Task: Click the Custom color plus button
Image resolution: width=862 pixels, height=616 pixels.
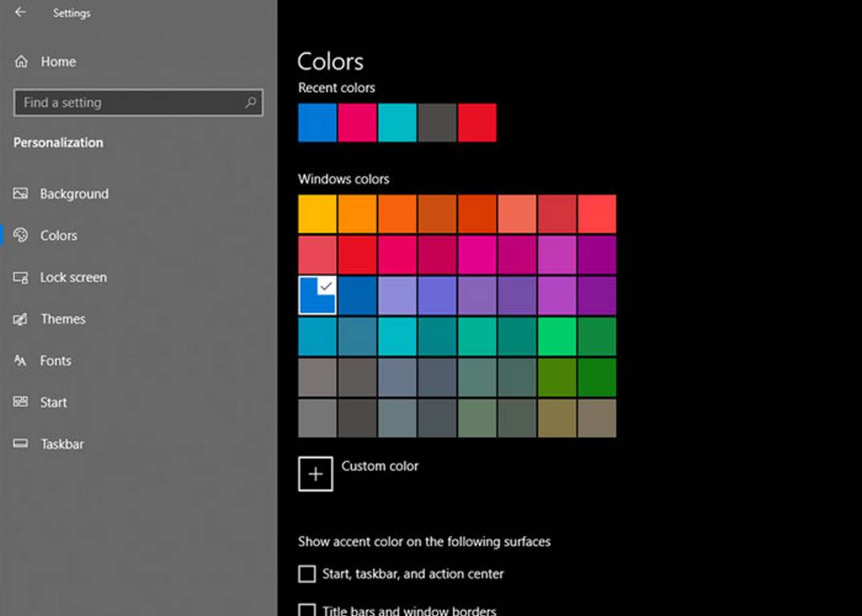Action: (x=316, y=474)
